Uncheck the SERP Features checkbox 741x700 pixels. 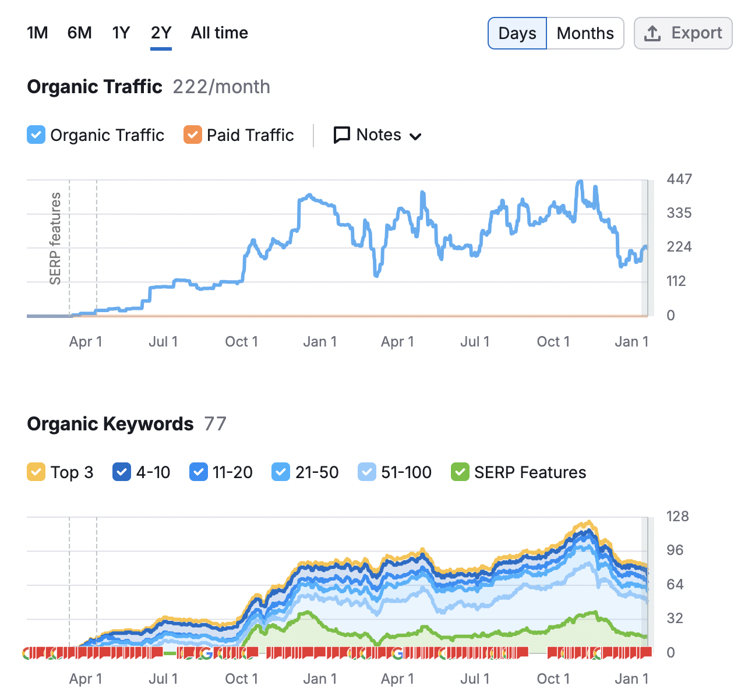coord(460,472)
